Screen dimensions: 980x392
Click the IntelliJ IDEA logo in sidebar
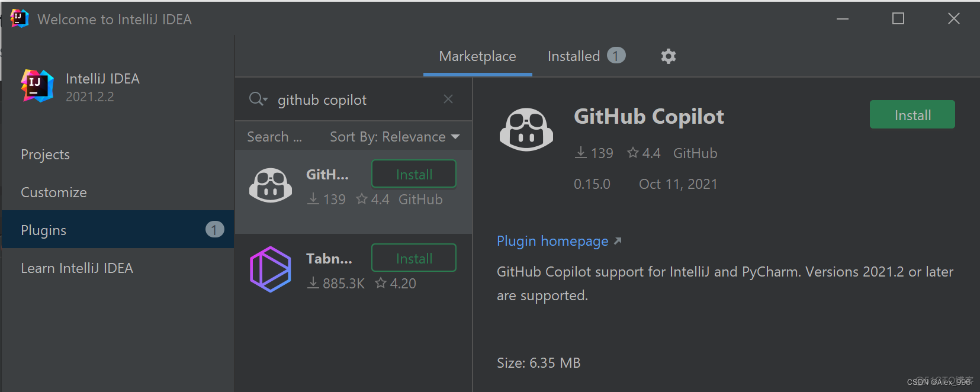click(x=37, y=86)
